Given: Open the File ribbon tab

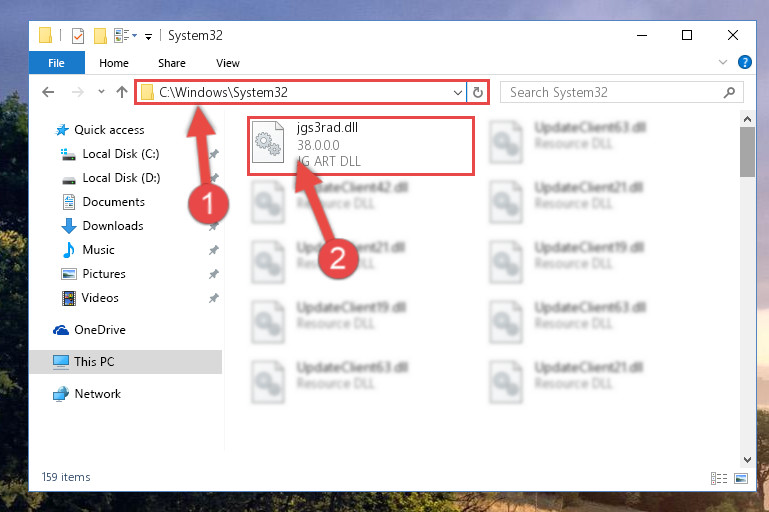Looking at the screenshot, I should point(56,63).
